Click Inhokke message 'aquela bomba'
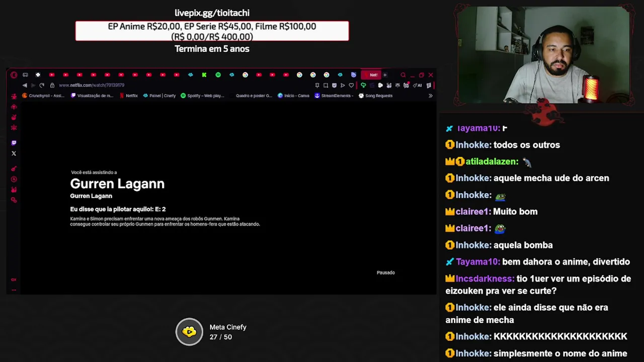This screenshot has width=644, height=362. pos(523,245)
